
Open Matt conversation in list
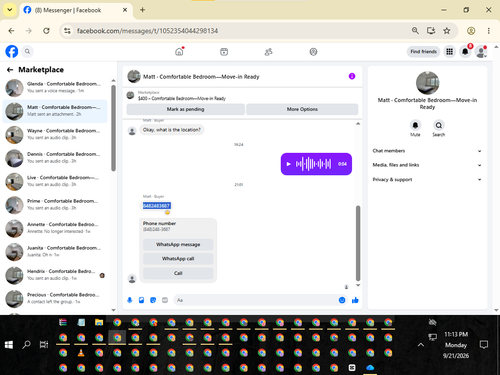[55, 111]
